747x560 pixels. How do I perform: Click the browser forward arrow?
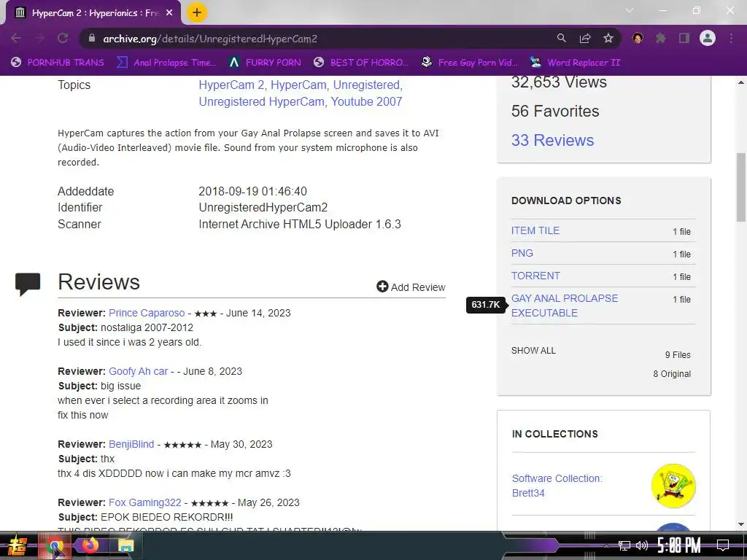(x=39, y=38)
